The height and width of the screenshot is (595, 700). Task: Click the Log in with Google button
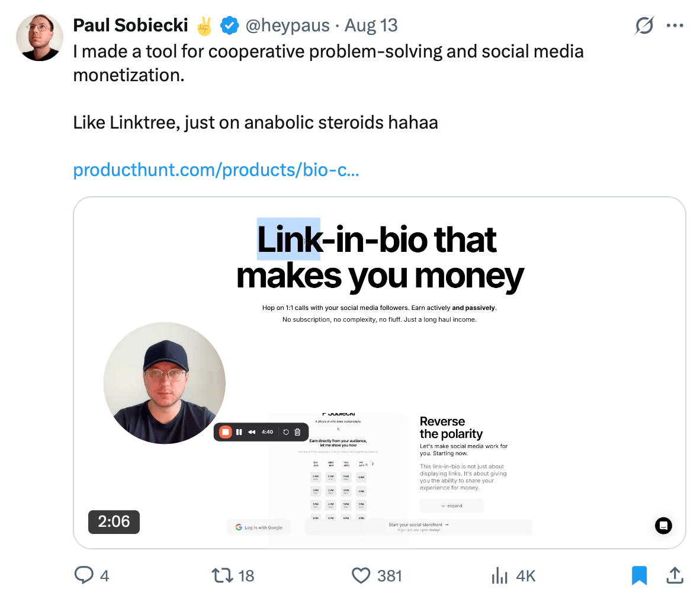pyautogui.click(x=259, y=527)
